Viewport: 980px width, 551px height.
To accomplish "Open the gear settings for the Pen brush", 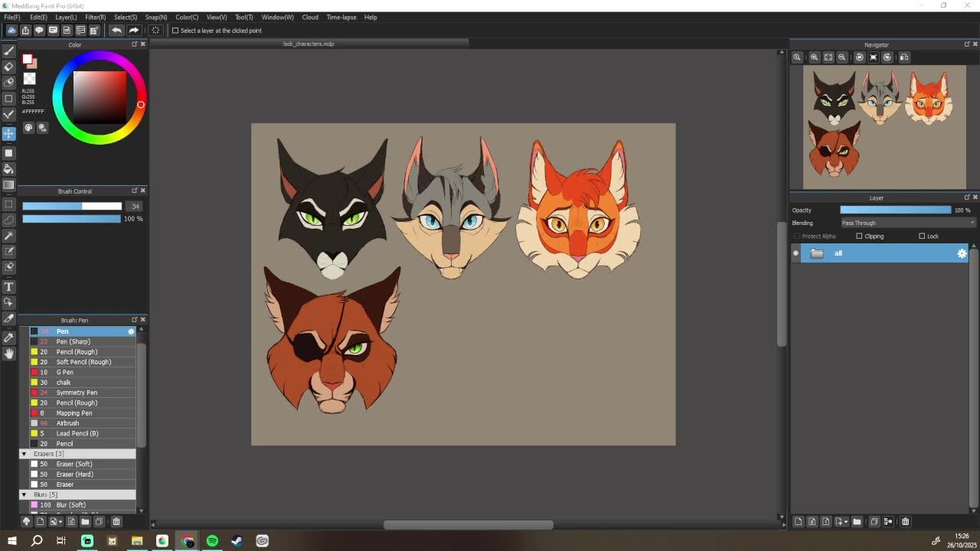I will pos(131,331).
